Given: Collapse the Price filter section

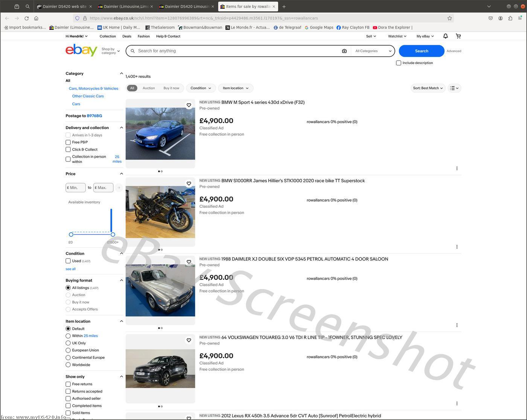Looking at the screenshot, I should [x=121, y=174].
